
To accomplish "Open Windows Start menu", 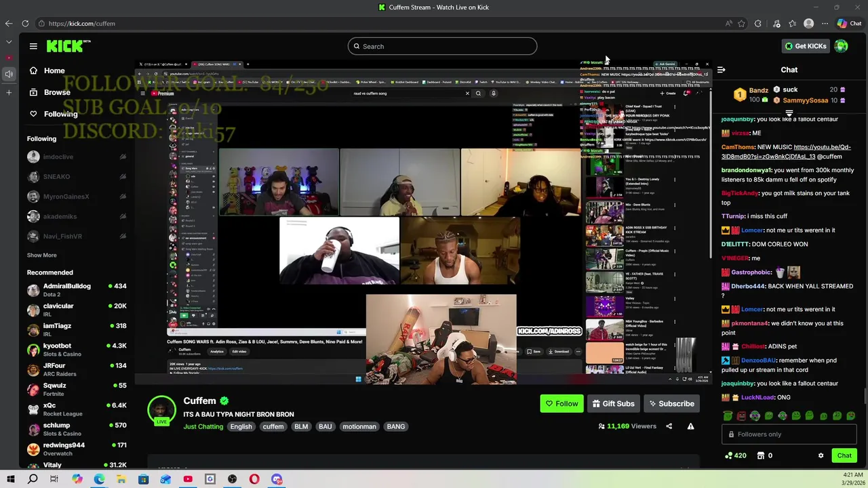I will [11, 479].
